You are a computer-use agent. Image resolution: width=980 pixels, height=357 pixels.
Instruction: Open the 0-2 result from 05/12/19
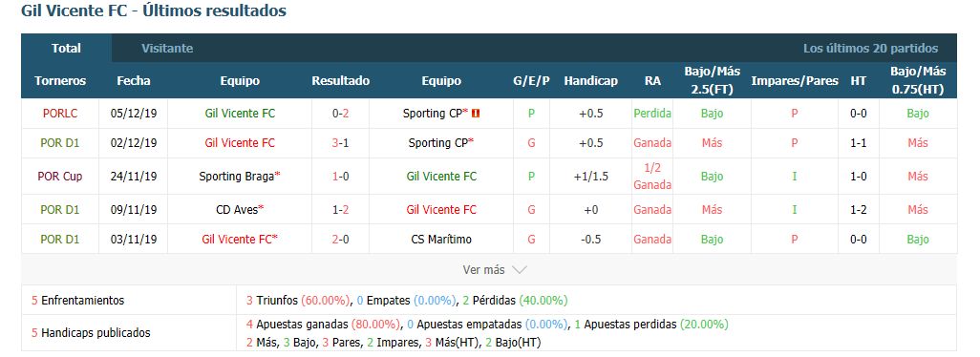pos(341,114)
